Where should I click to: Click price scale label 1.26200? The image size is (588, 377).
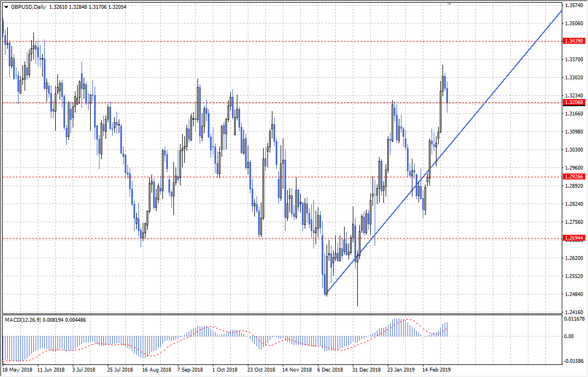tap(574, 258)
